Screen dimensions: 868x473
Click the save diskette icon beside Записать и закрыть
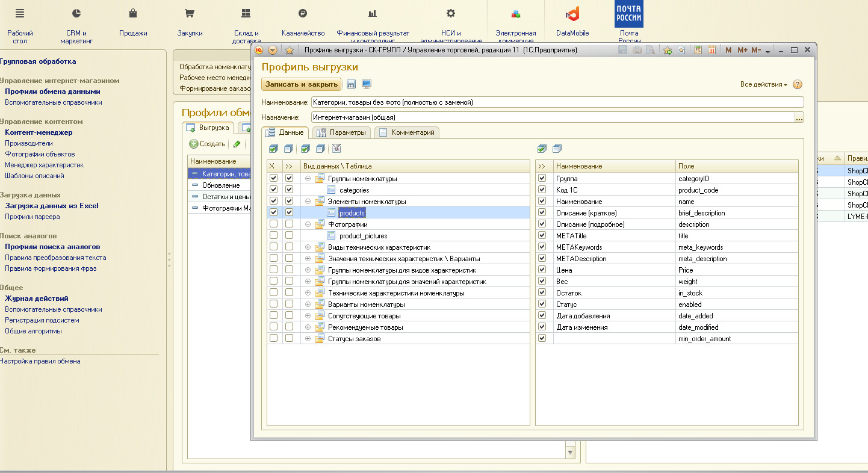[352, 84]
